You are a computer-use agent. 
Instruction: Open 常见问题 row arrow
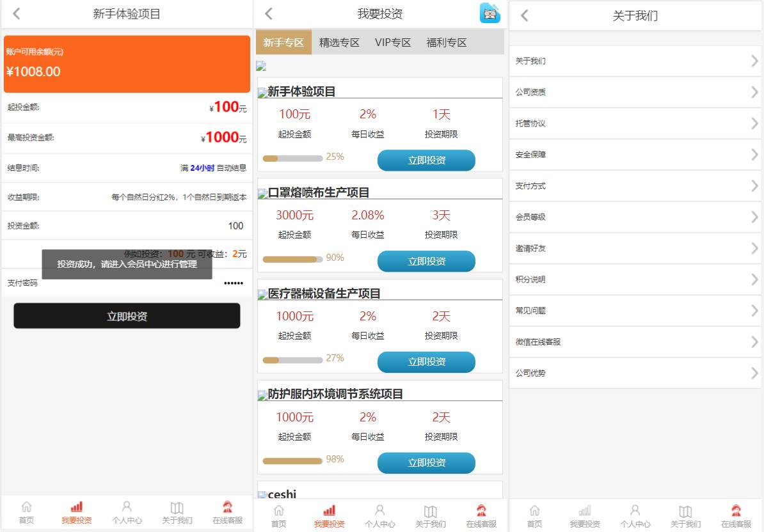754,311
